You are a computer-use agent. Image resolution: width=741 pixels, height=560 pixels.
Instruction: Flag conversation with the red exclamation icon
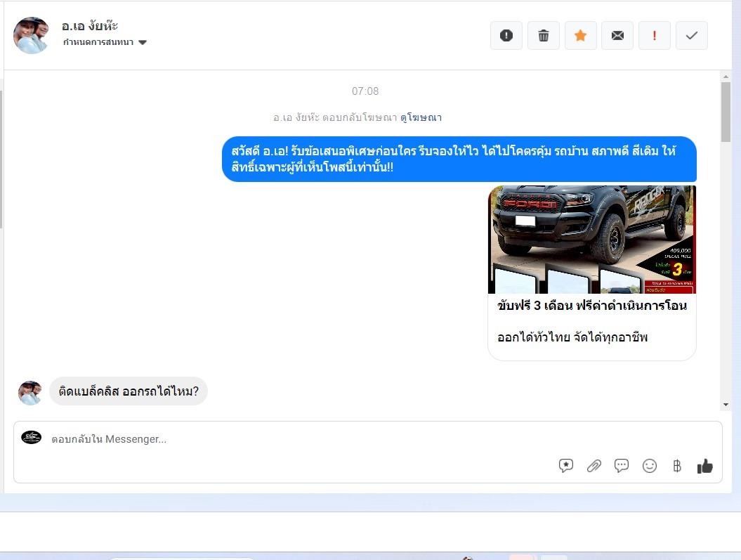coord(655,36)
